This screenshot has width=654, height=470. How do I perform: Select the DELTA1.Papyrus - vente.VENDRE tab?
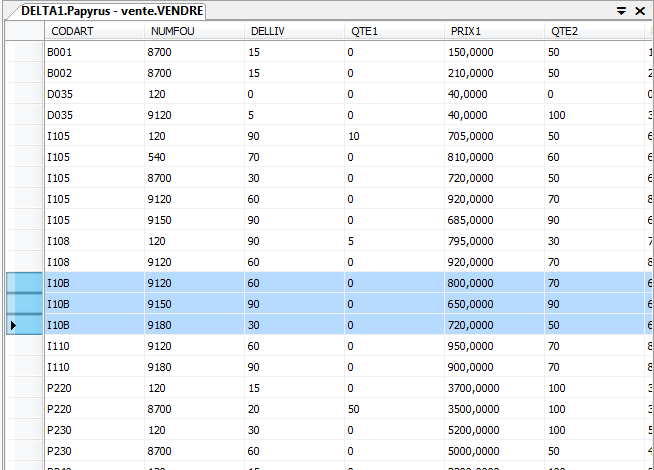click(x=112, y=10)
